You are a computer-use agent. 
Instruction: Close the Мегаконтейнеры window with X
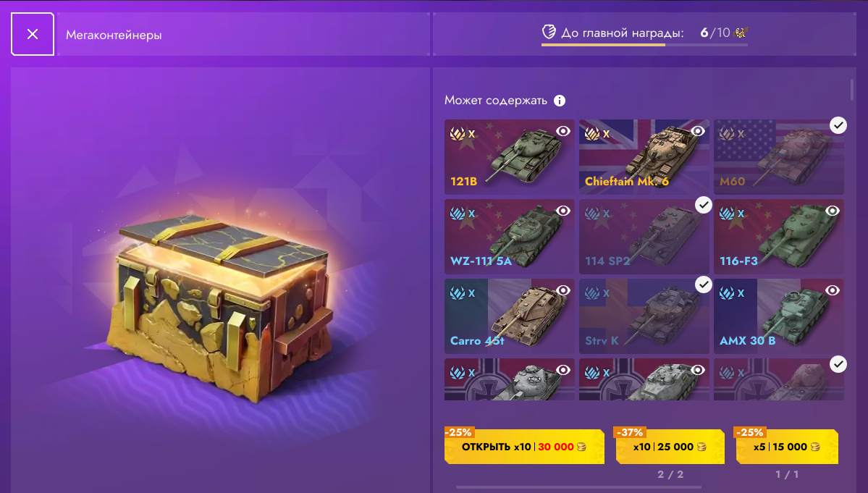[32, 34]
